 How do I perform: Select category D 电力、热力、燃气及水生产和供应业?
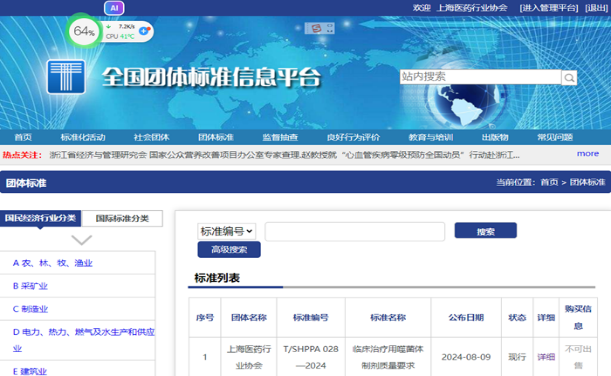[x=84, y=340]
